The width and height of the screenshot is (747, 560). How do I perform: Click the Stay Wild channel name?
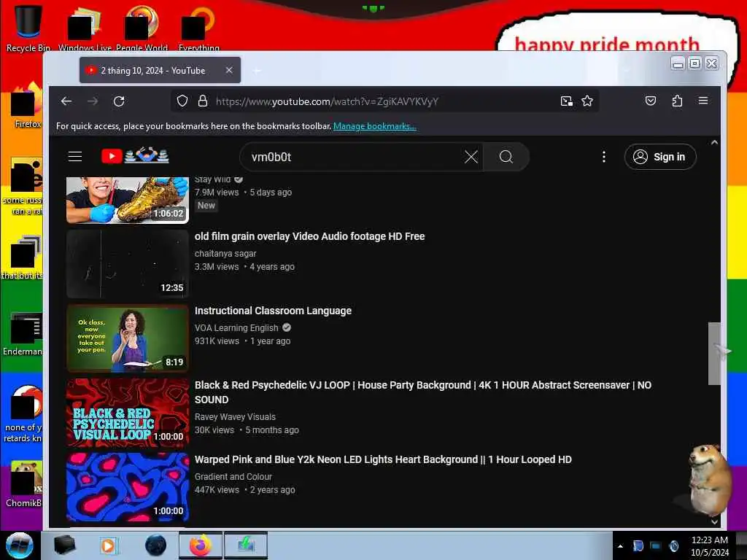coord(212,179)
